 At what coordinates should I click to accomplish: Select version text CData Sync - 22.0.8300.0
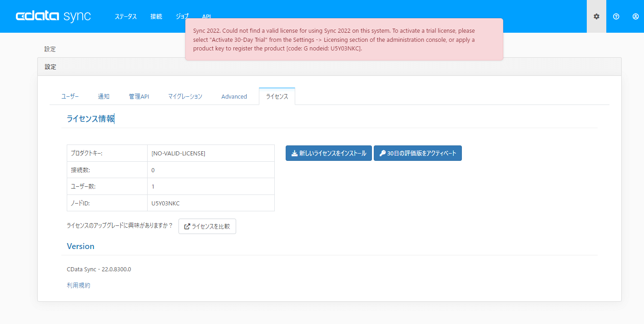(x=99, y=269)
